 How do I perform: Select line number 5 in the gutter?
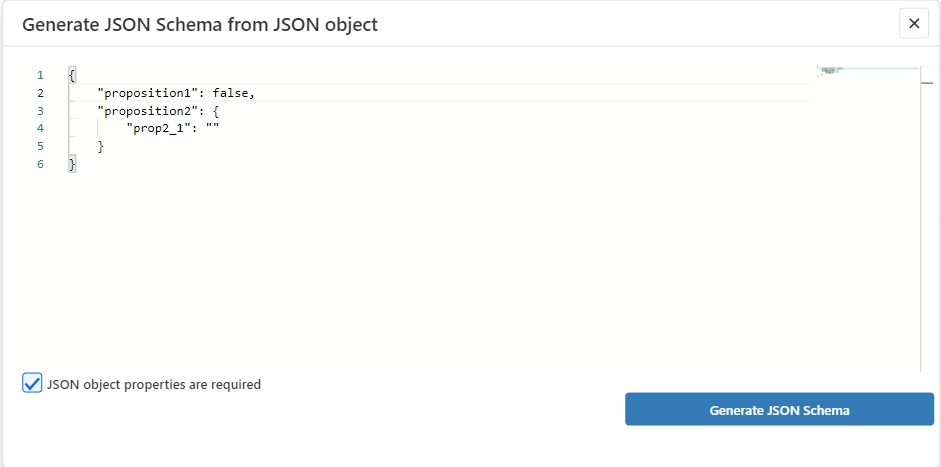[41, 146]
